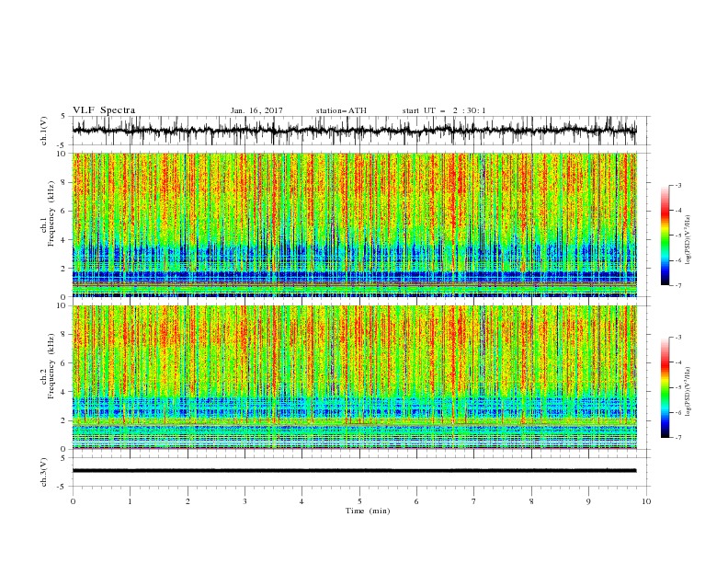Image resolution: width=728 pixels, height=563 pixels.
Task: Click the ch.2 spectrogram color bar
Action: 665,387
